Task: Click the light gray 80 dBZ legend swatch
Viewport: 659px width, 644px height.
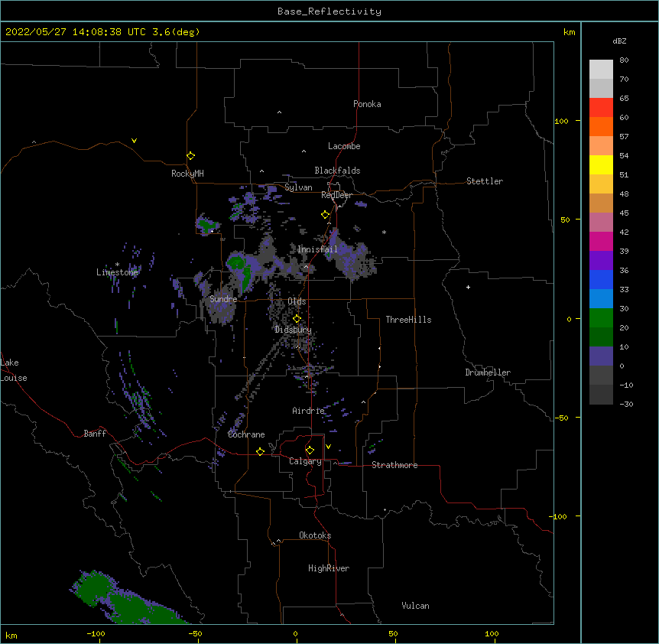Action: point(601,69)
